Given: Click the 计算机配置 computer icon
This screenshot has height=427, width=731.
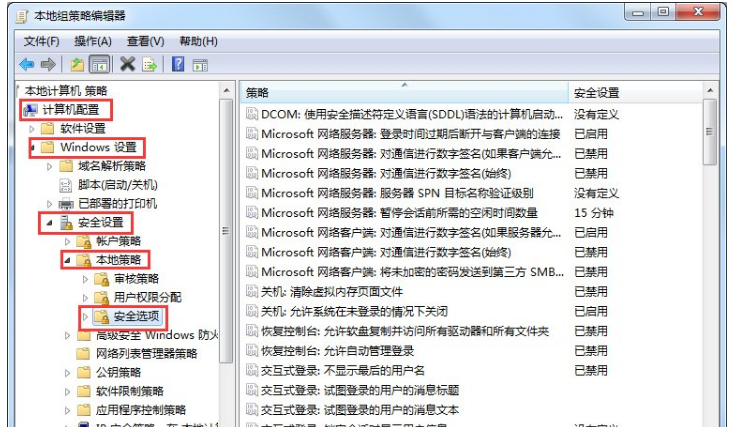Looking at the screenshot, I should tap(30, 110).
